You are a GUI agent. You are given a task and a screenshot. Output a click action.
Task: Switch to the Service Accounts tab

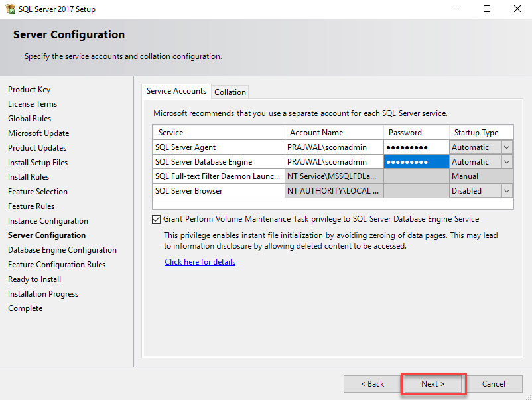click(176, 91)
